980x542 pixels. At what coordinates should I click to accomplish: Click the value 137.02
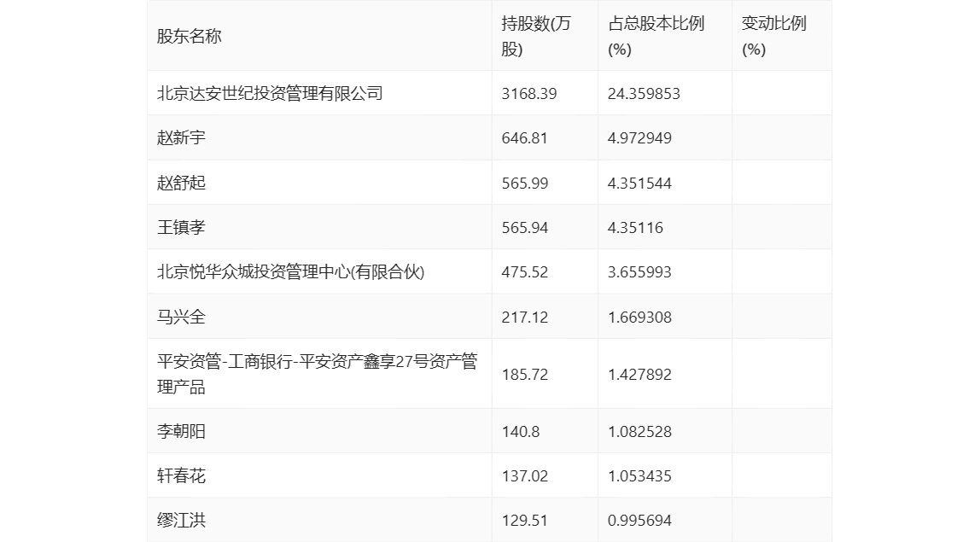click(x=524, y=475)
